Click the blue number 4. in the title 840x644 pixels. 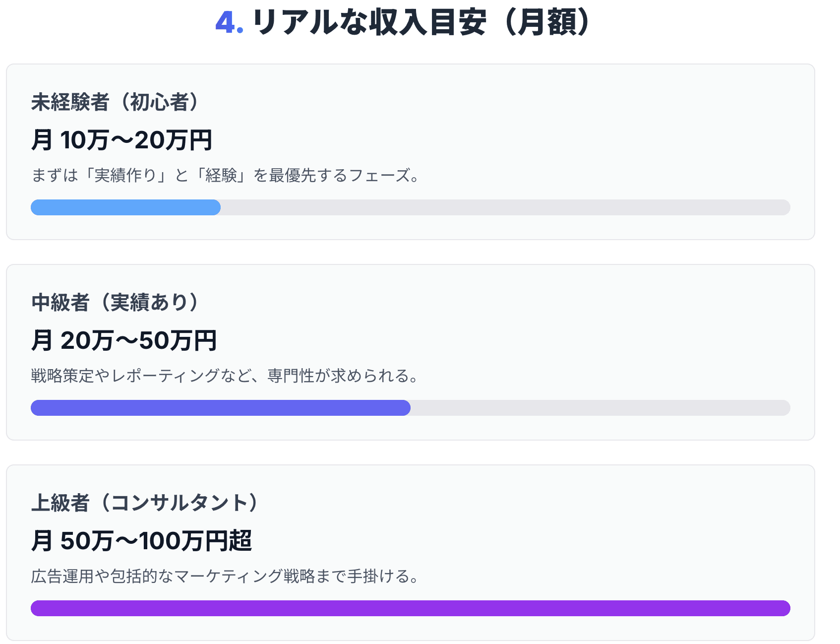[x=229, y=23]
